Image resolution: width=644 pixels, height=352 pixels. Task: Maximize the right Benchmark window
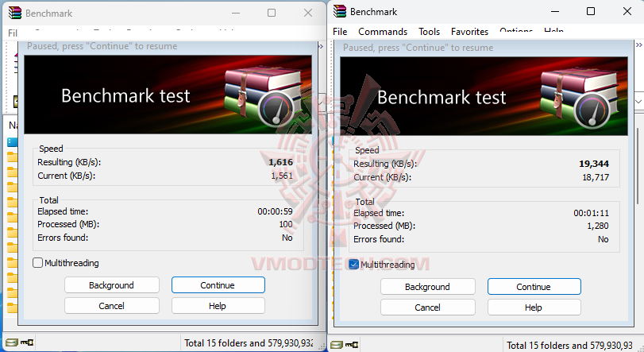(x=591, y=11)
